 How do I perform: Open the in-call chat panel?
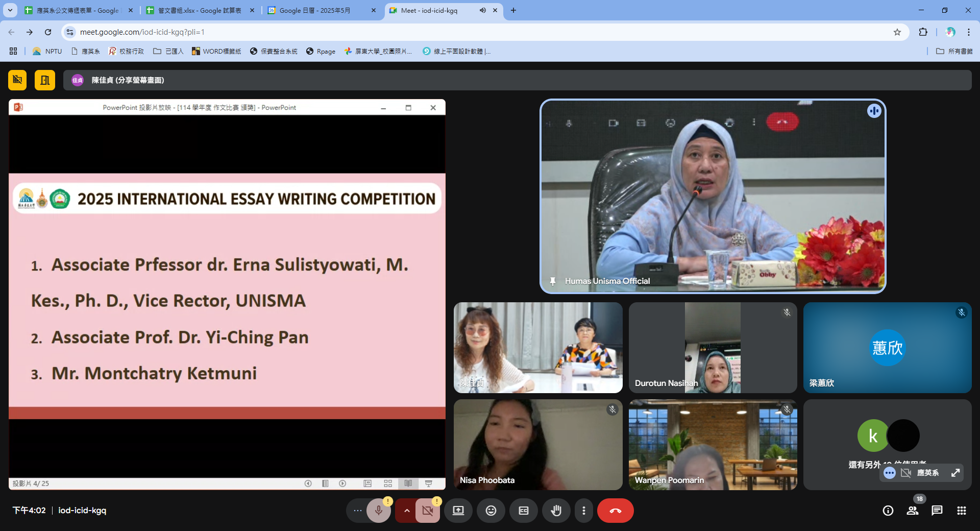pyautogui.click(x=937, y=511)
